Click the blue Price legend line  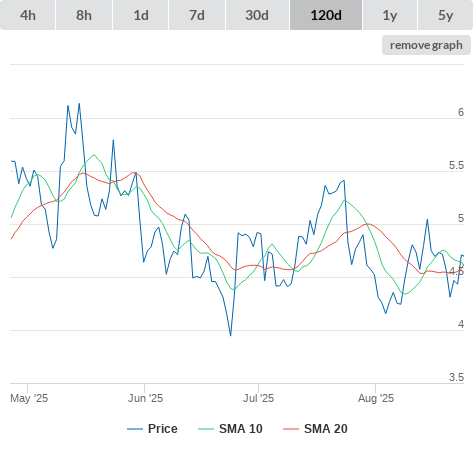click(135, 429)
